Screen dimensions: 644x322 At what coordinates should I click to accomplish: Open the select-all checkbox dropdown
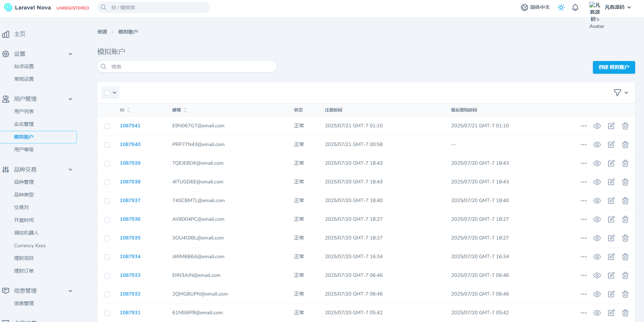coord(115,93)
